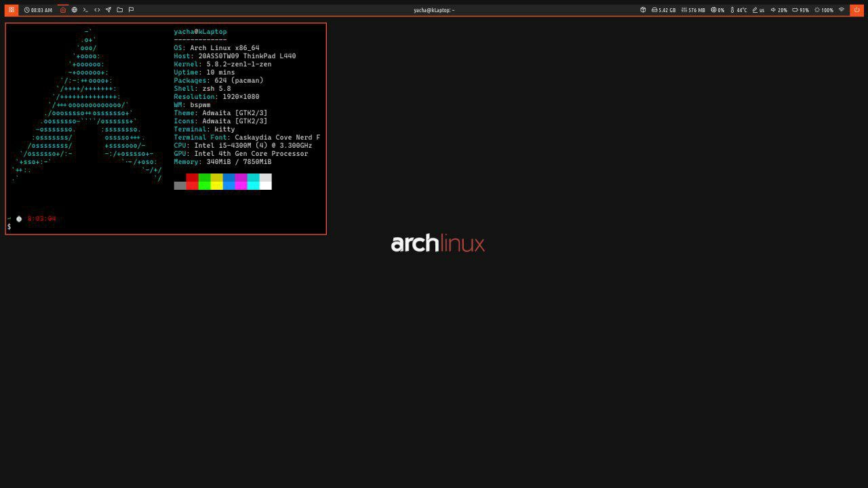Image resolution: width=868 pixels, height=488 pixels.
Task: Click the terminal $ prompt line
Action: (x=9, y=226)
